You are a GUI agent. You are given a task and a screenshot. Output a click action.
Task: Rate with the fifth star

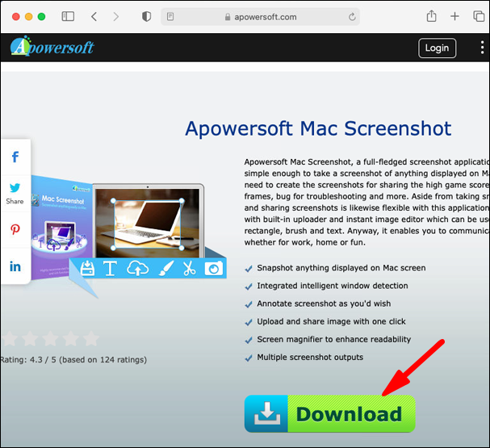tap(91, 338)
